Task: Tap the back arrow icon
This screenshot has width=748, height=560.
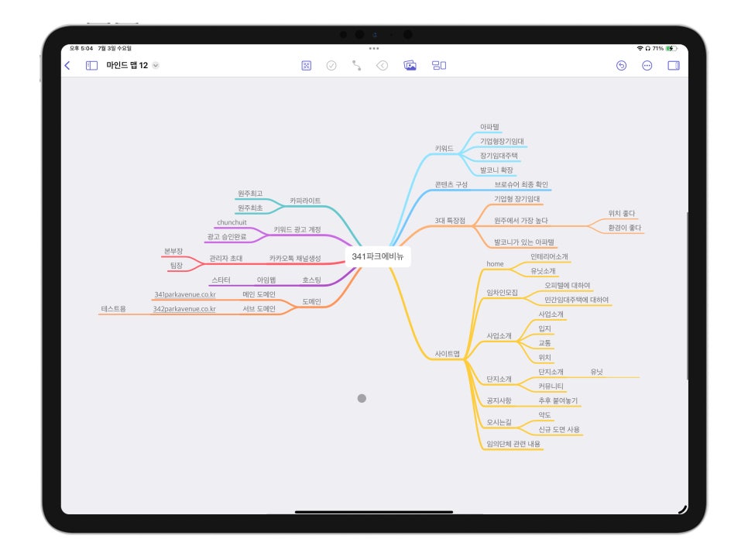Action: tap(67, 65)
